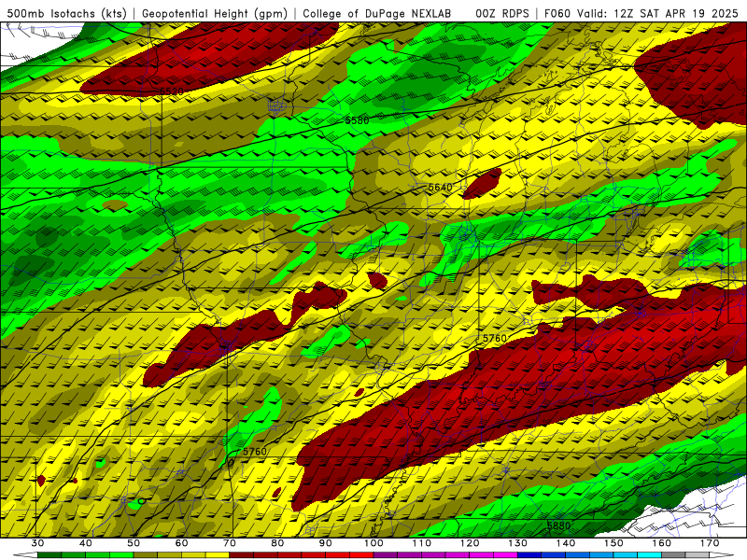Select the 5580 height contour label
The height and width of the screenshot is (560, 747).
(357, 120)
